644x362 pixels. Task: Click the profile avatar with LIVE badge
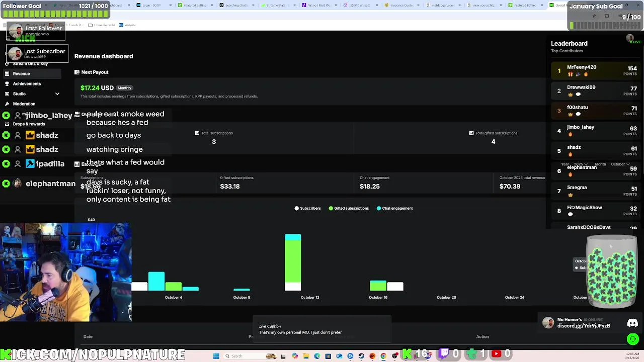point(630,39)
